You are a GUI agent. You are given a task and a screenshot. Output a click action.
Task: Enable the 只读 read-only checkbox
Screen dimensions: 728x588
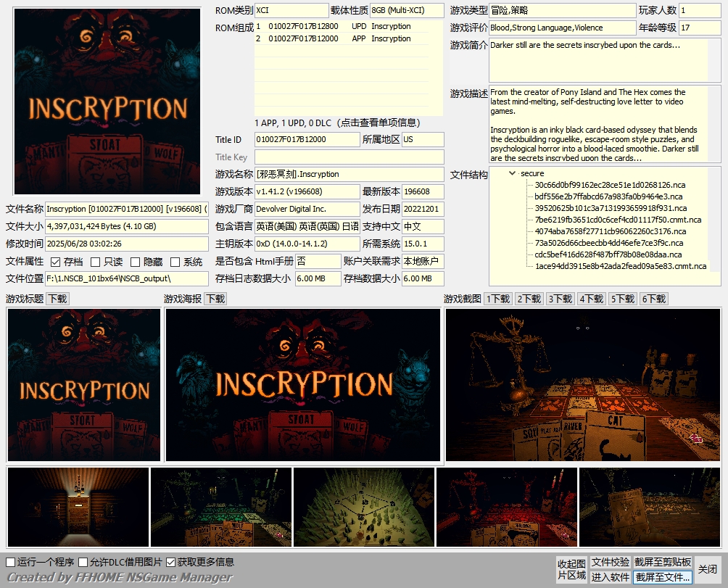pyautogui.click(x=95, y=262)
